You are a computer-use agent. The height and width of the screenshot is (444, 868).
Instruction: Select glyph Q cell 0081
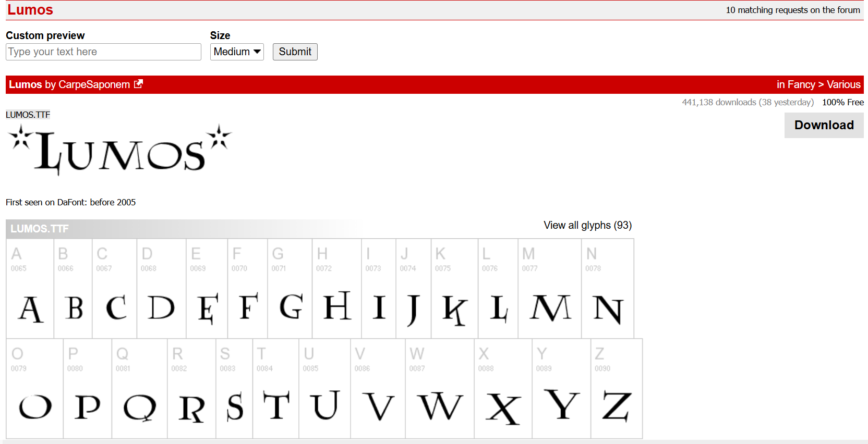tap(140, 389)
